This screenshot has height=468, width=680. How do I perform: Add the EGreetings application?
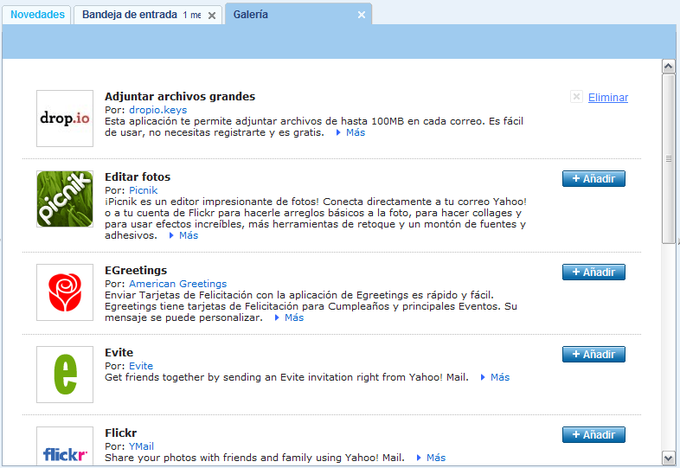click(594, 272)
